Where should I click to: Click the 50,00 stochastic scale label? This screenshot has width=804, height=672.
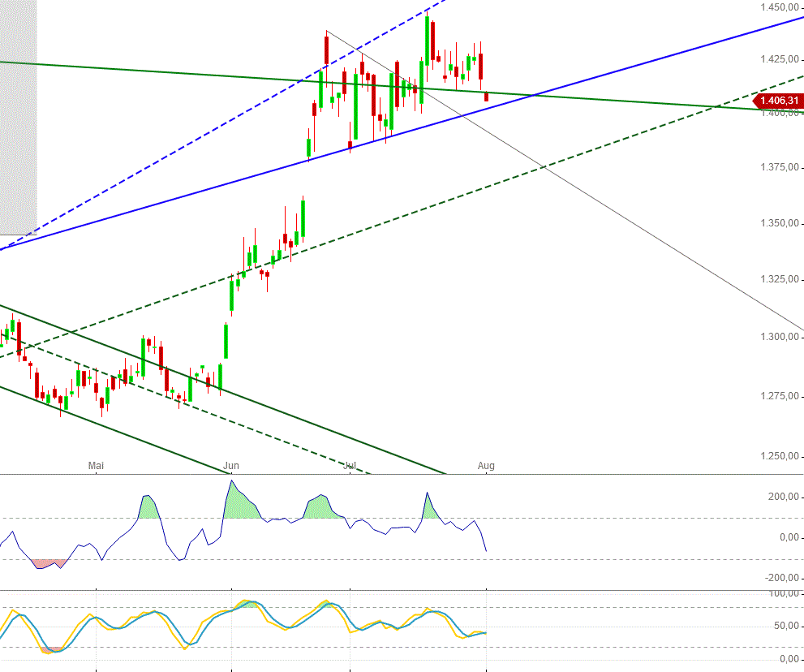tap(787, 626)
